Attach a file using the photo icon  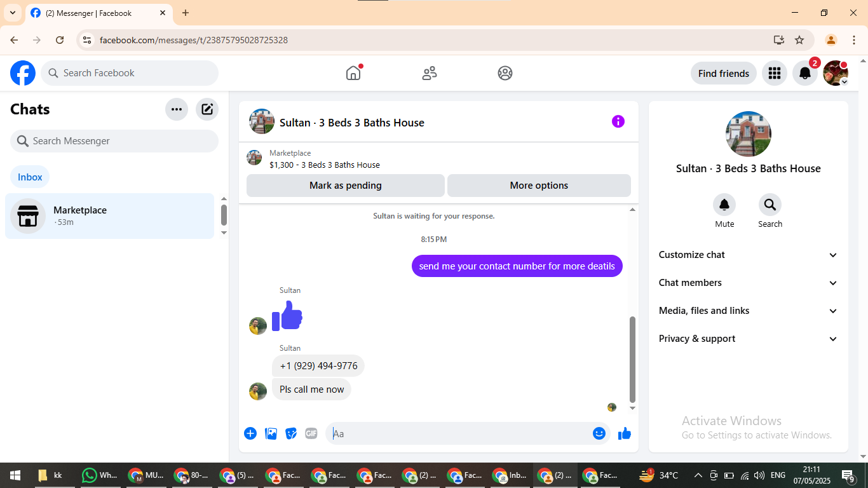point(271,433)
